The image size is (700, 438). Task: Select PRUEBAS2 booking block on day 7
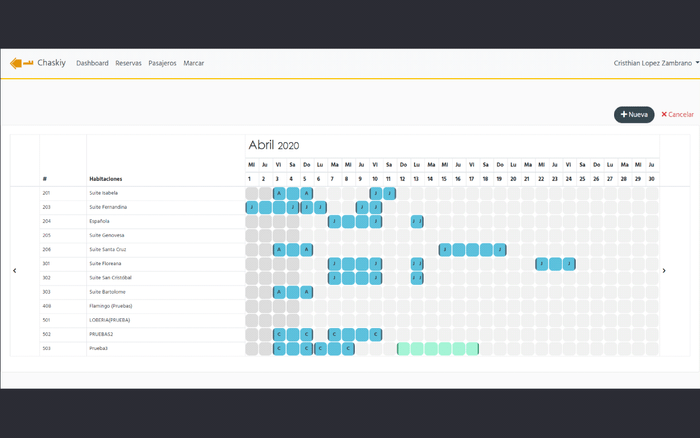335,334
